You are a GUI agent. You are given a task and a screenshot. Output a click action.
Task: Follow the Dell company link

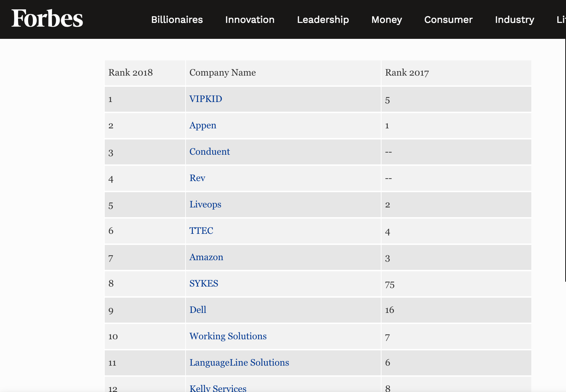(x=198, y=310)
